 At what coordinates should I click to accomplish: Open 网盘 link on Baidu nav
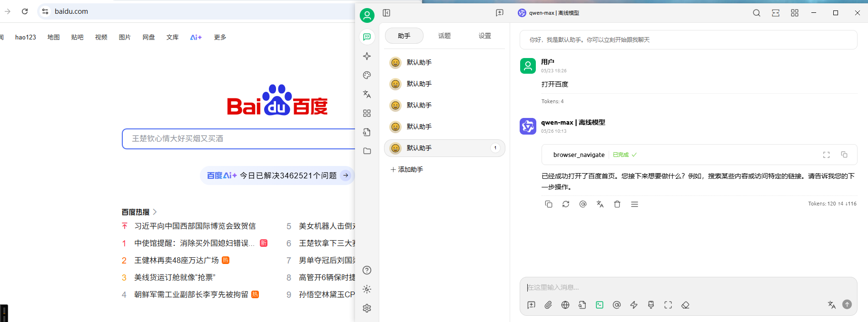coord(149,37)
